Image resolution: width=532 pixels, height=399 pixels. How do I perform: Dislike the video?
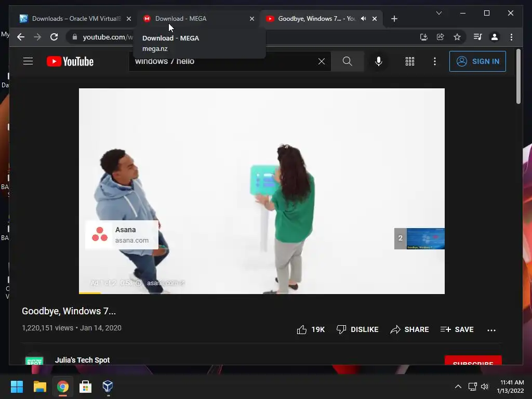point(357,329)
